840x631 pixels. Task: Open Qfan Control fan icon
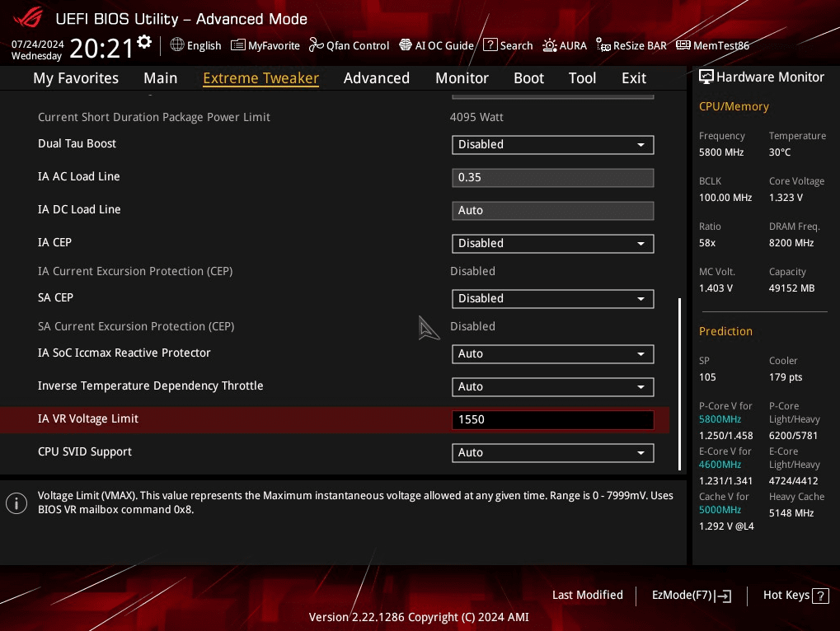316,45
